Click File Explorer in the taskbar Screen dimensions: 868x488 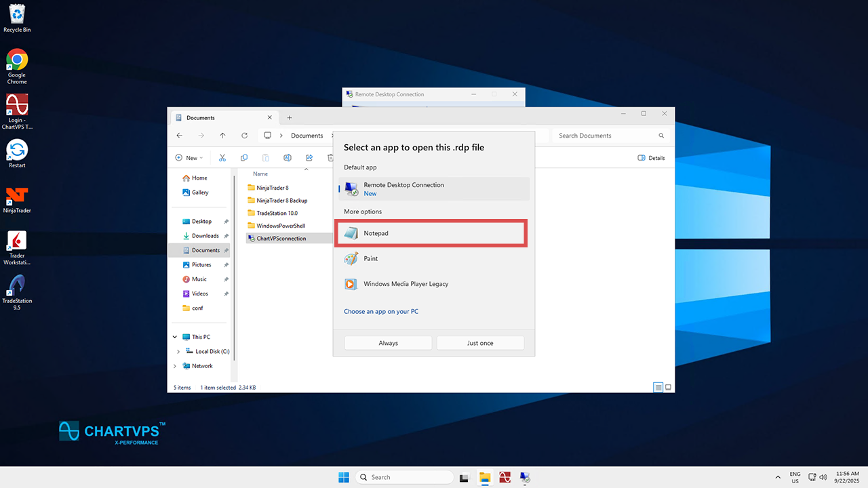tap(484, 477)
